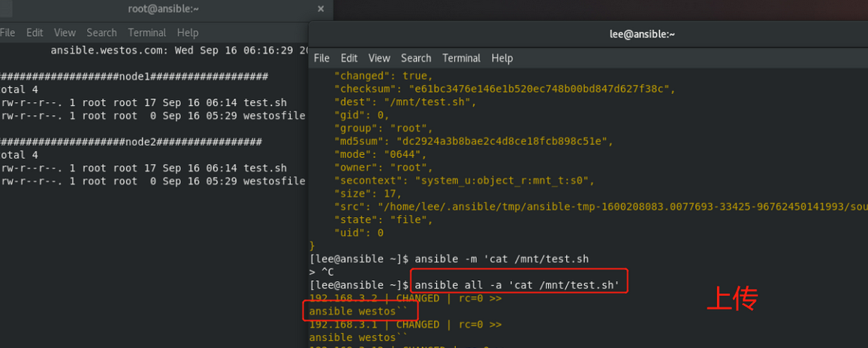Image resolution: width=868 pixels, height=348 pixels.
Task: Open Search menu in root@ansible terminal
Action: coord(102,32)
